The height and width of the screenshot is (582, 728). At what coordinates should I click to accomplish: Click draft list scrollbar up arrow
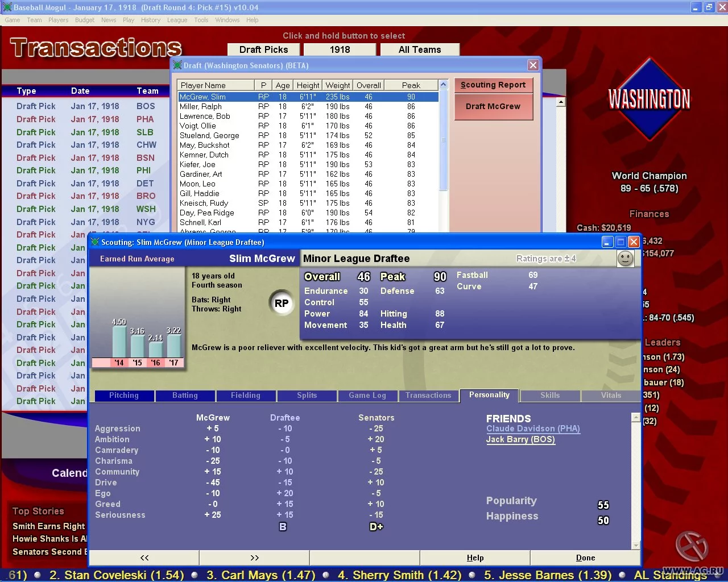444,85
